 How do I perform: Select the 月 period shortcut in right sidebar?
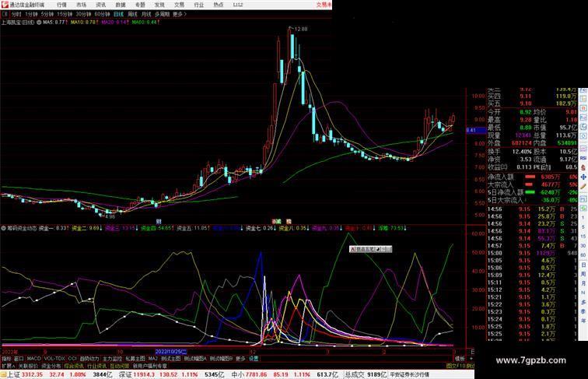(583, 283)
